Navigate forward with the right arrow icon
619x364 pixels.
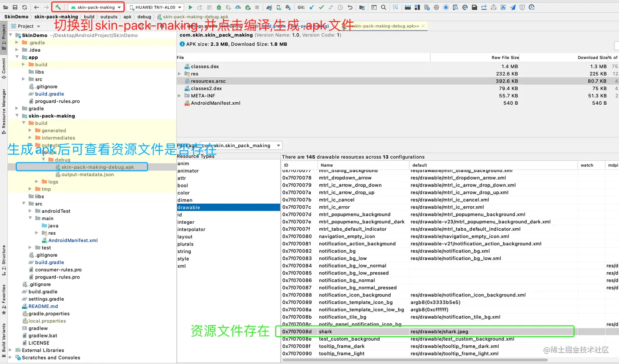(x=46, y=7)
